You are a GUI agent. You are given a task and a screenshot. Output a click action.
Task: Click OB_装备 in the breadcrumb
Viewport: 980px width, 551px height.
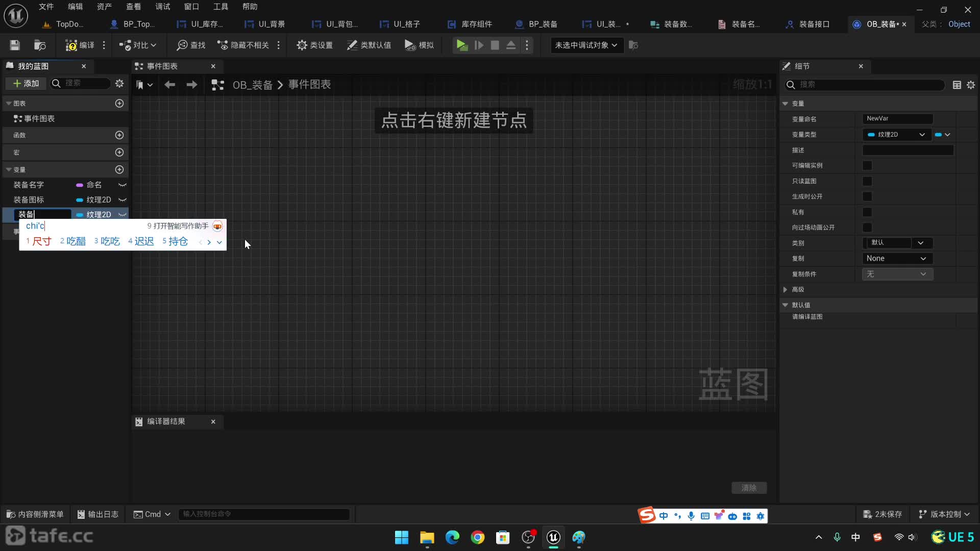[253, 85]
